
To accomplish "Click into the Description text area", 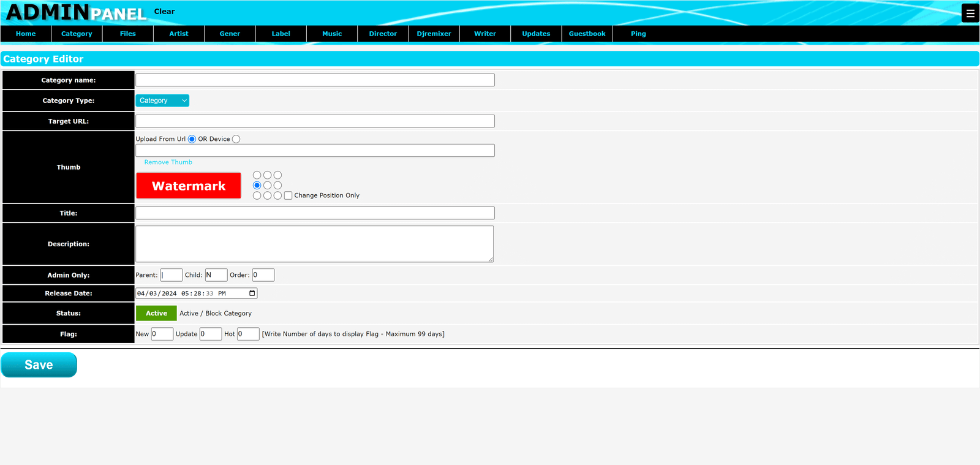I will 314,244.
